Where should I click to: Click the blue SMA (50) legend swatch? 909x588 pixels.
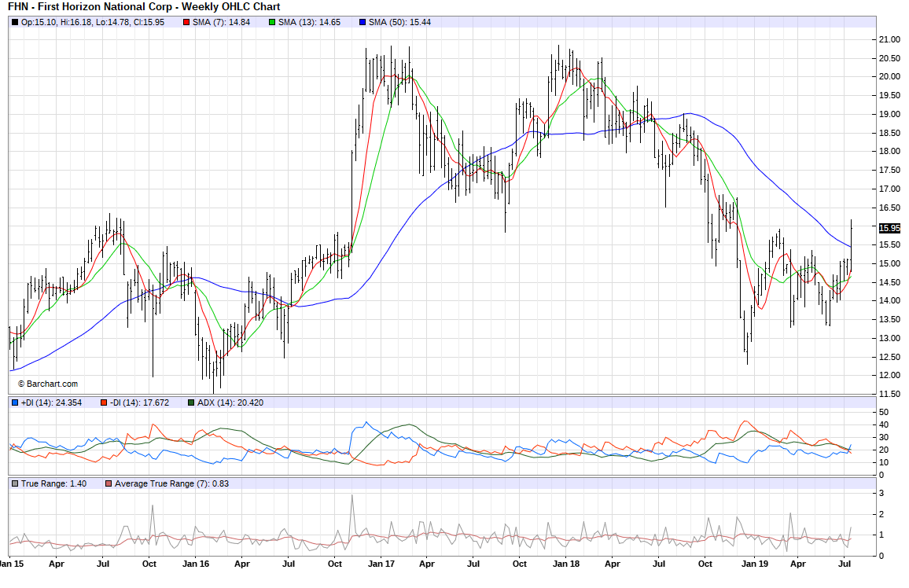[x=362, y=22]
